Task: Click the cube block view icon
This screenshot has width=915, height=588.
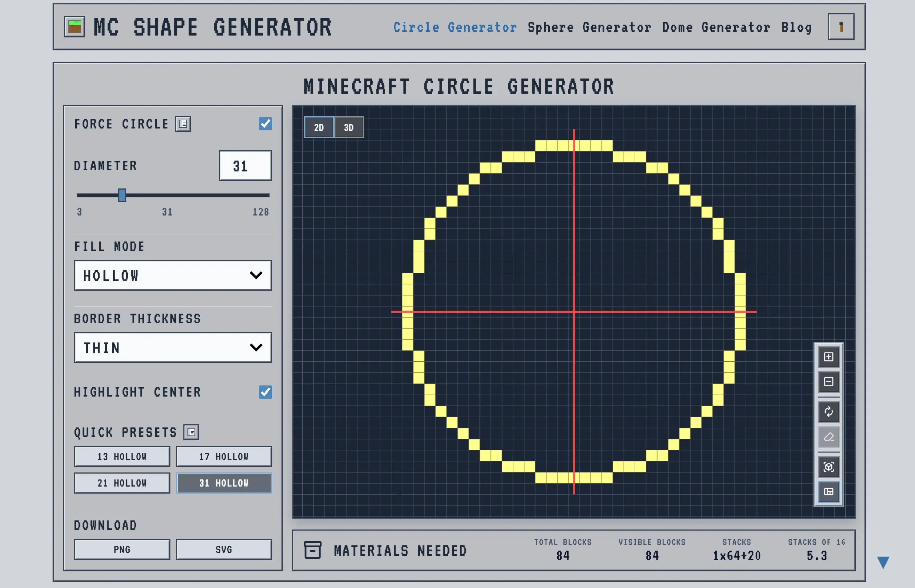Action: pyautogui.click(x=828, y=467)
